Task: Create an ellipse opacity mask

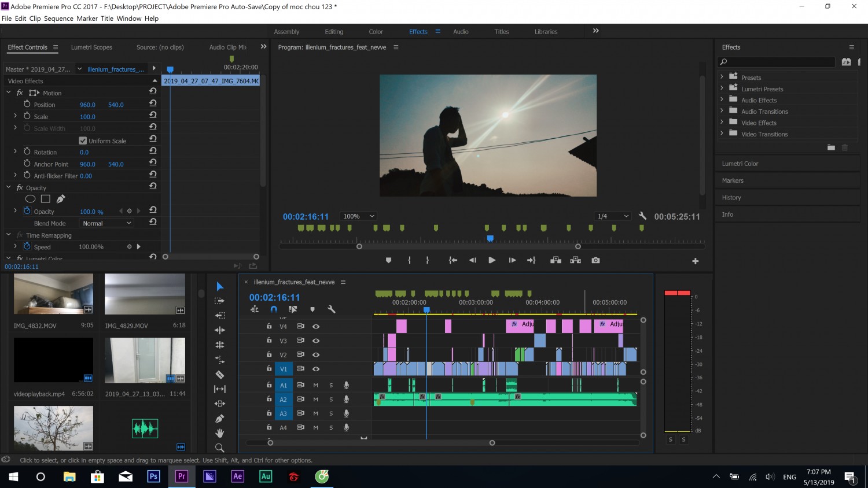Action: [x=31, y=199]
